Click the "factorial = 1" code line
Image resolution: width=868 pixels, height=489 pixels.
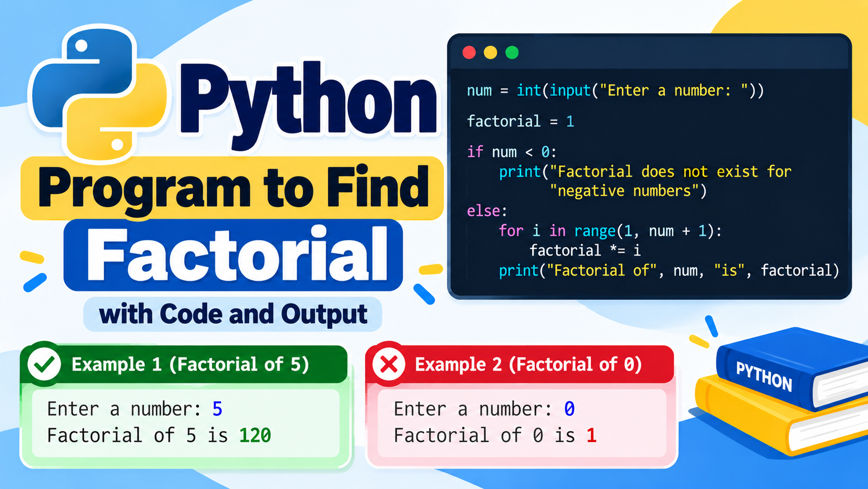coord(520,121)
